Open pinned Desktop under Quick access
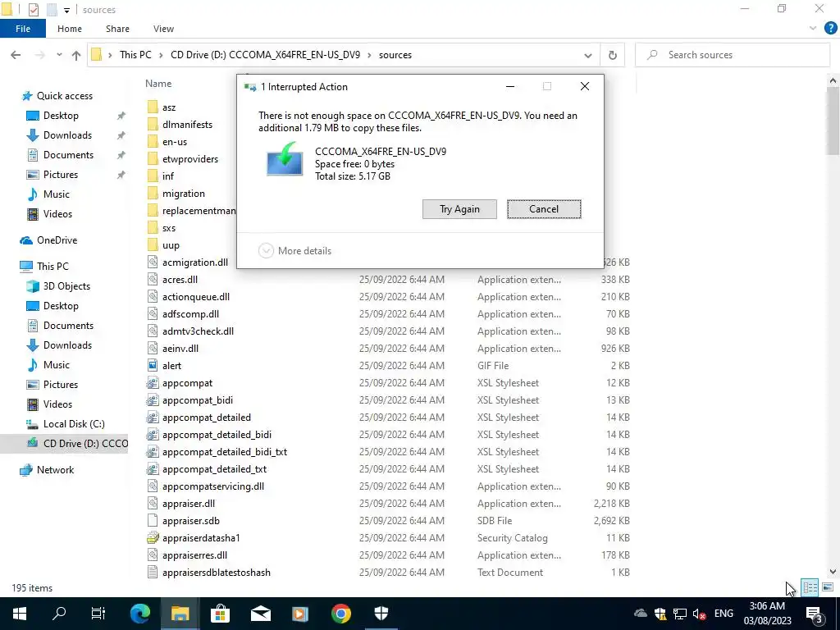 pyautogui.click(x=61, y=116)
